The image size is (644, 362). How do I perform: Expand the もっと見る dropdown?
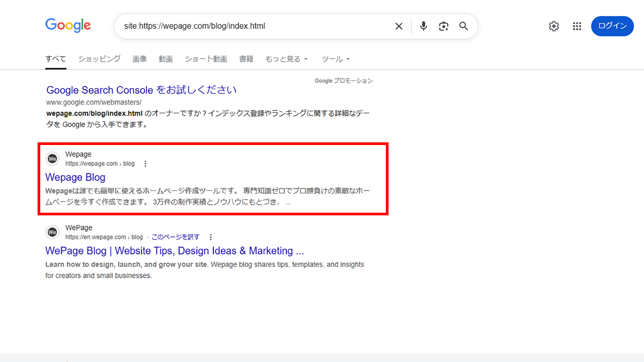tap(287, 59)
